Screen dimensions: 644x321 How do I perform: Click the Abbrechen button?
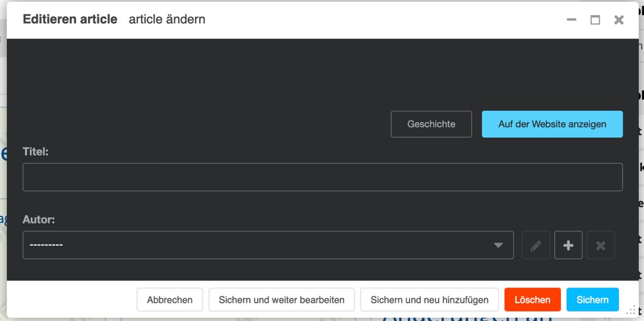[170, 300]
